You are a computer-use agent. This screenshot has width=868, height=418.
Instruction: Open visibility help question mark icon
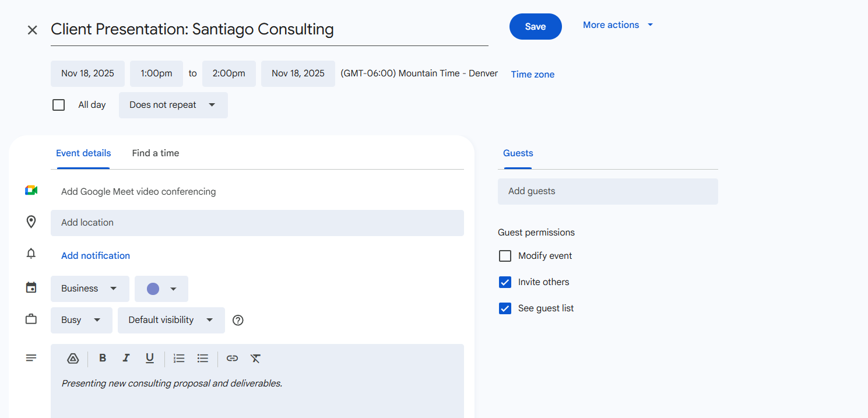coord(238,320)
